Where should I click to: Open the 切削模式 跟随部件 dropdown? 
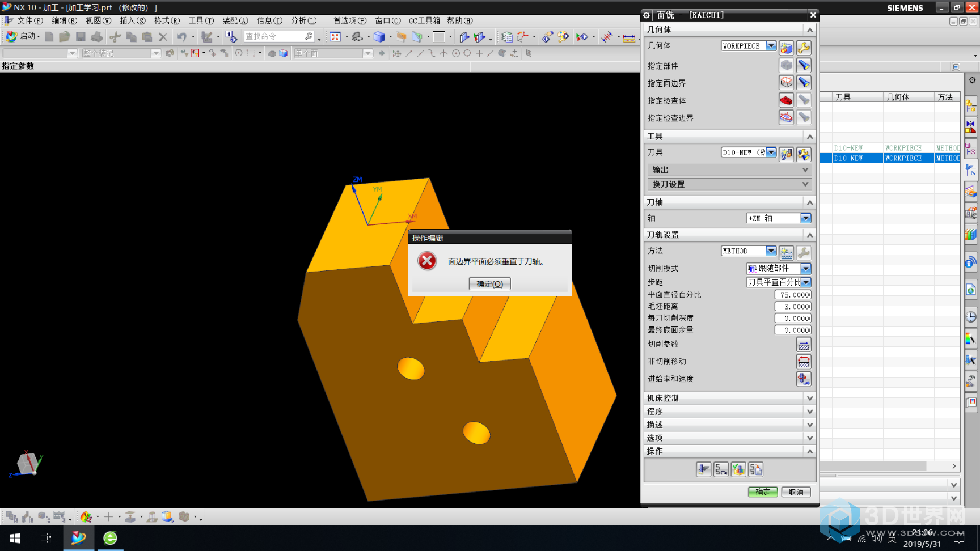click(x=805, y=268)
